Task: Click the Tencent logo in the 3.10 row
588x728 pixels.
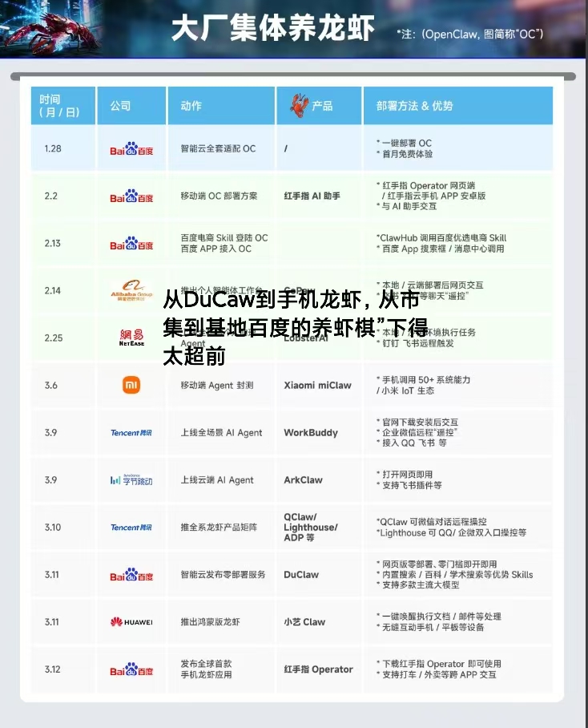Action: 131,528
